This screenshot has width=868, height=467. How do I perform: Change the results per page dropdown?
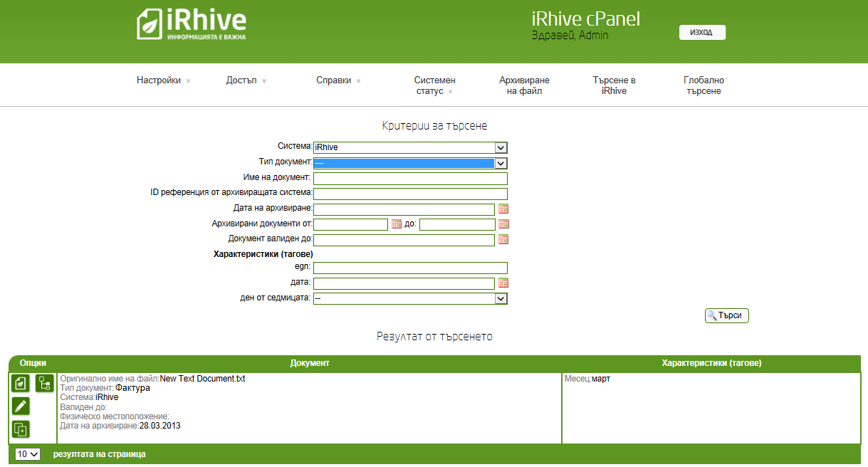coord(28,454)
